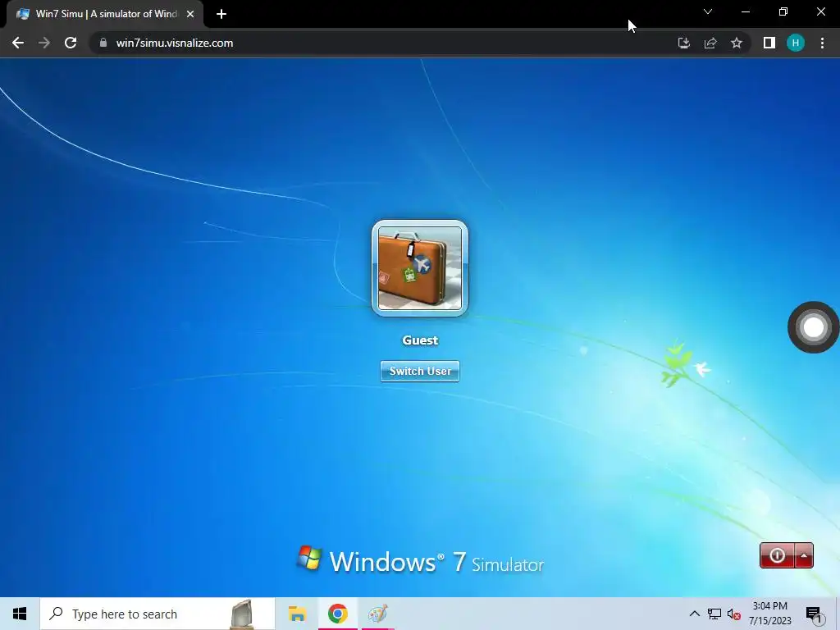Click the Guest username label
This screenshot has width=840, height=630.
420,340
